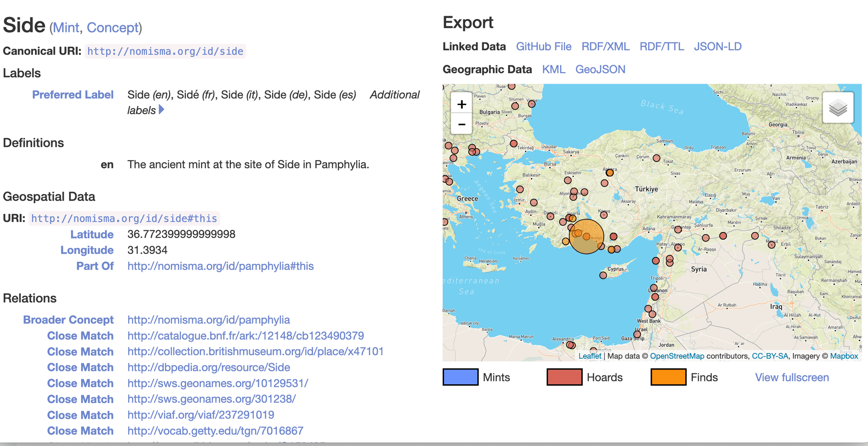Open View fullscreen map
Viewport: 868px width, 446px height.
tap(792, 377)
